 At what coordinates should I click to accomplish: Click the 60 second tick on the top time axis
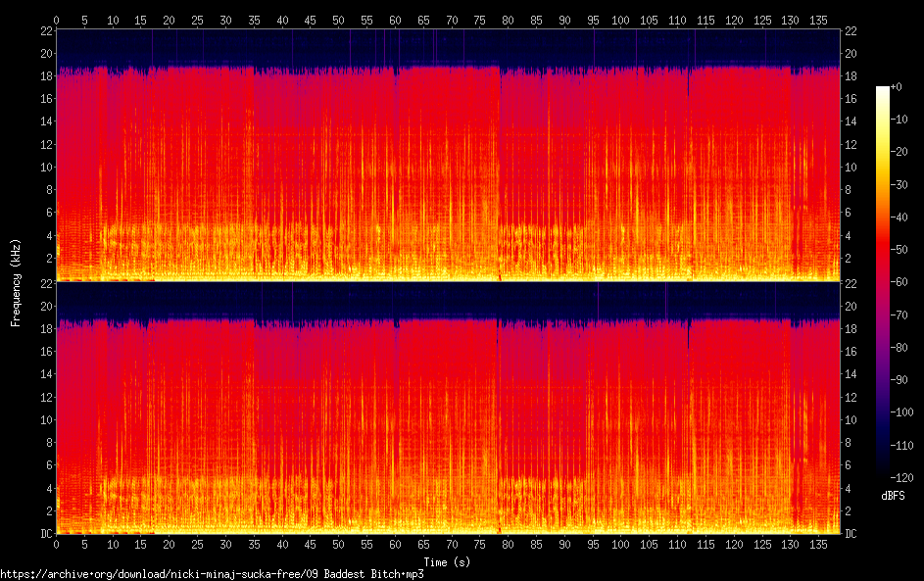(396, 19)
